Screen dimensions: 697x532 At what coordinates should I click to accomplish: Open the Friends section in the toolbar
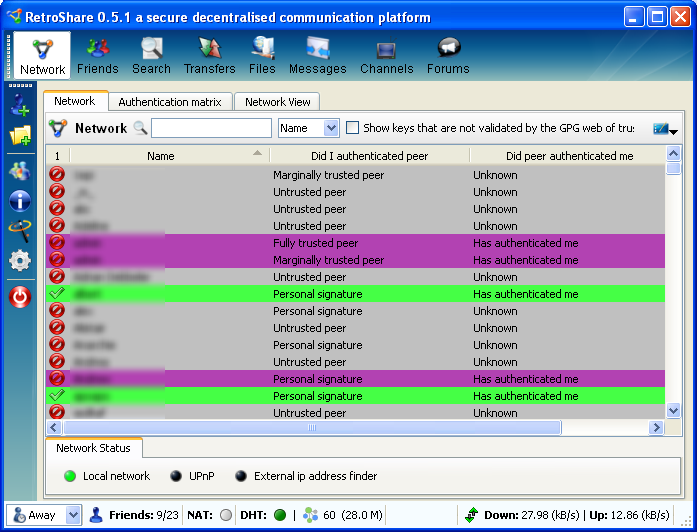(97, 55)
